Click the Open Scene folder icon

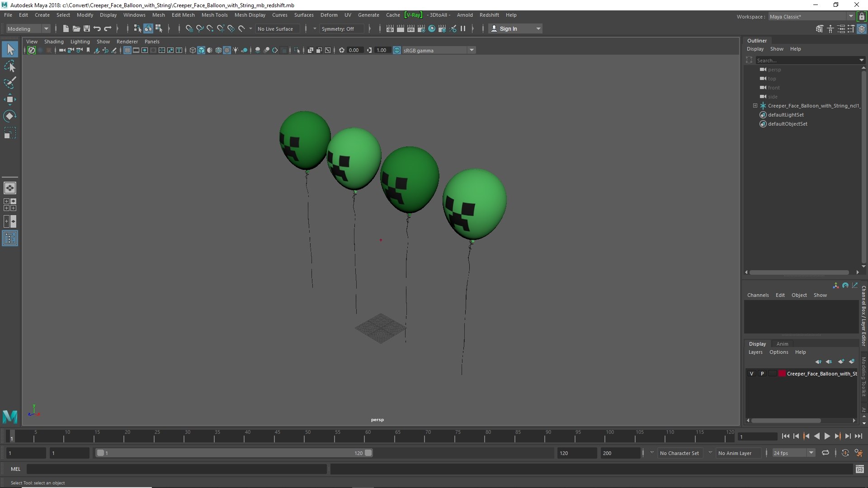click(76, 28)
